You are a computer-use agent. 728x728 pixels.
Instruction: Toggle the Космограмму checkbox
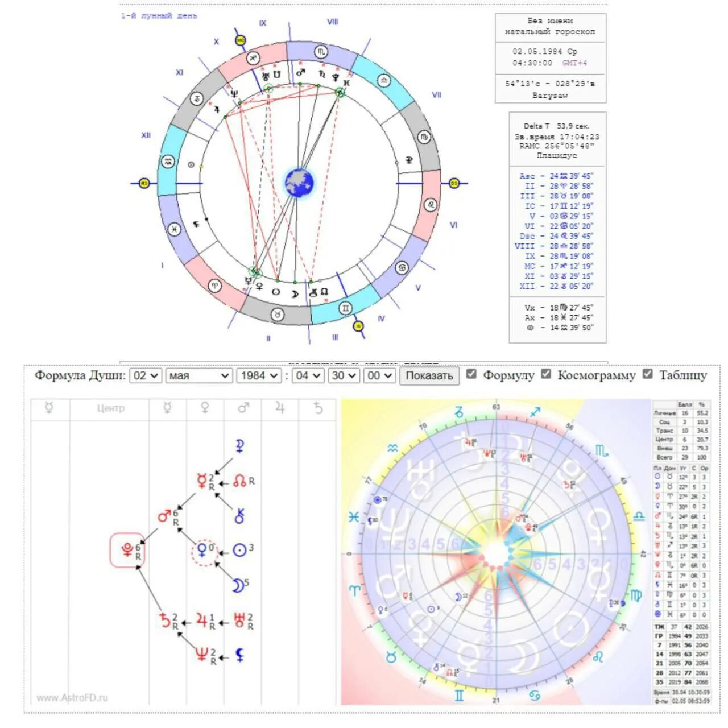pyautogui.click(x=546, y=374)
